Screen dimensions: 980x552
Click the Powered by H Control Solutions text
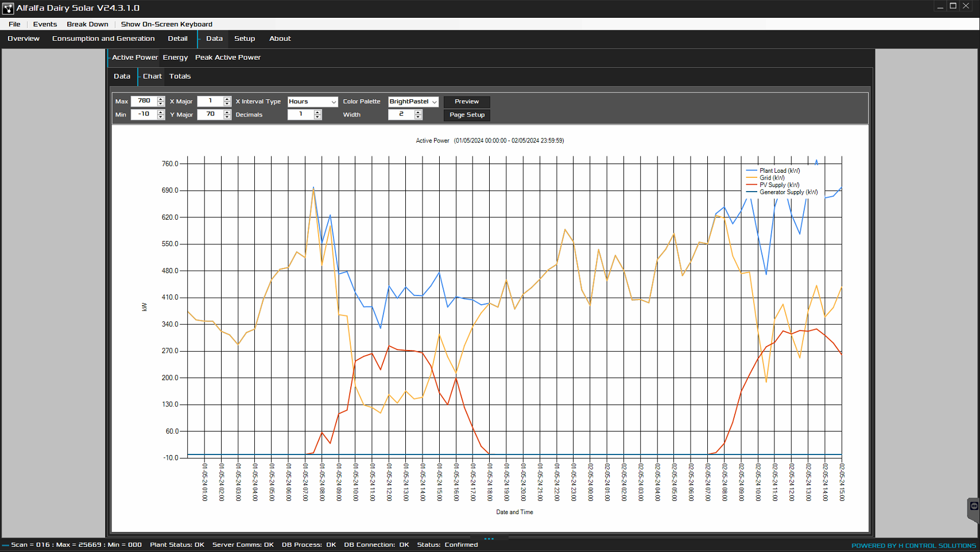pyautogui.click(x=913, y=546)
